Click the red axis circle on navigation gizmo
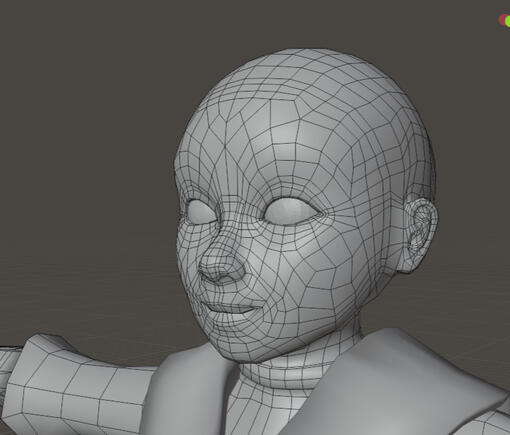510x435 pixels. pyautogui.click(x=502, y=20)
